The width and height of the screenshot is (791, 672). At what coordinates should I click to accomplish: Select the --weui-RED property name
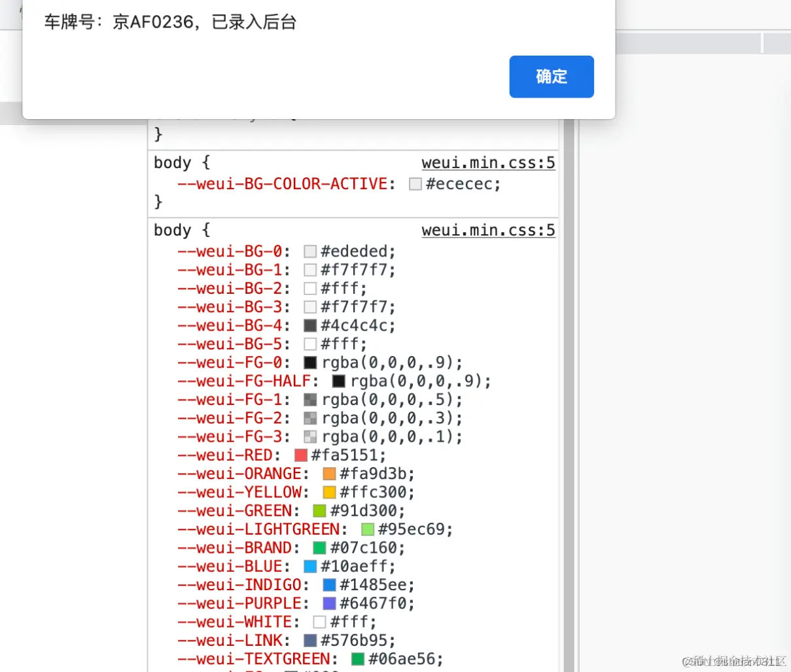tap(225, 455)
